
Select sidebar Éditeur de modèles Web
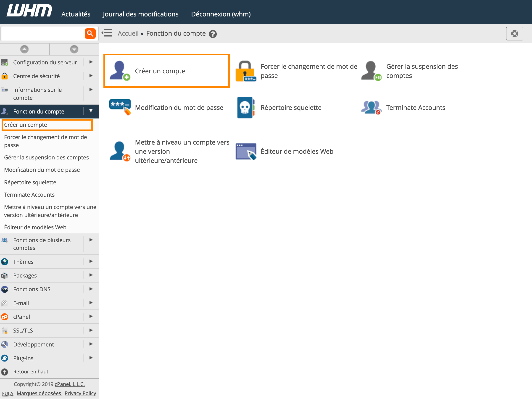point(35,227)
